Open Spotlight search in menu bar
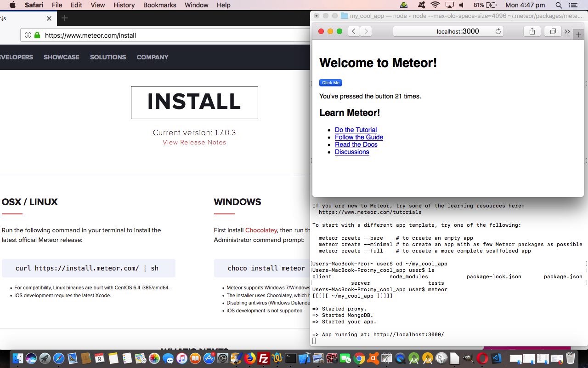 click(x=559, y=5)
